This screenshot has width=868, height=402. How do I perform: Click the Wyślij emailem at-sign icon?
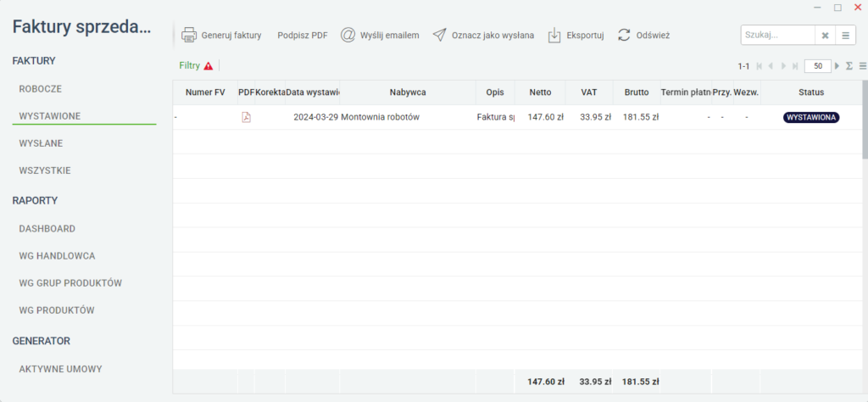[x=348, y=35]
